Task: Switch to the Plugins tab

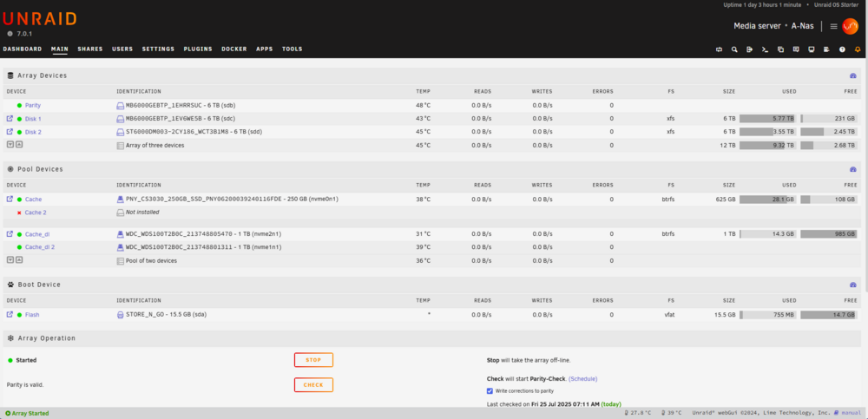Action: tap(198, 49)
